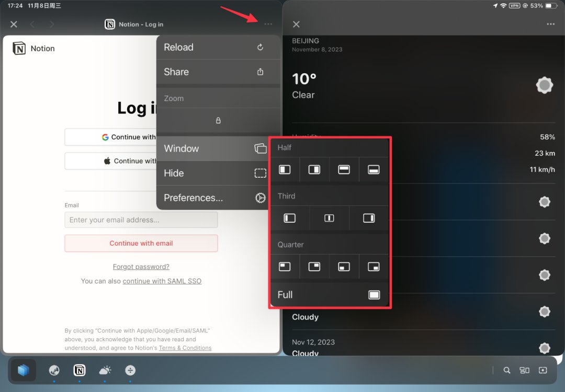
Task: Focus the email address input field
Action: (x=141, y=220)
